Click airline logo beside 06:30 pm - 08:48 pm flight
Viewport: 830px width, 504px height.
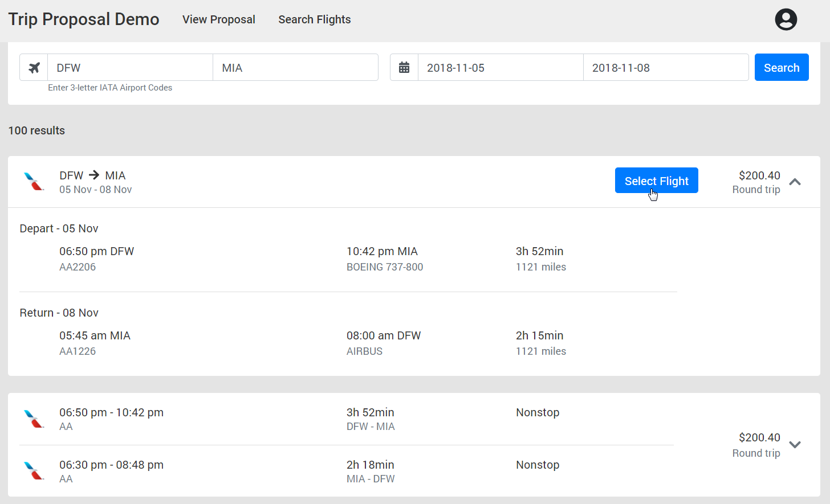(34, 472)
